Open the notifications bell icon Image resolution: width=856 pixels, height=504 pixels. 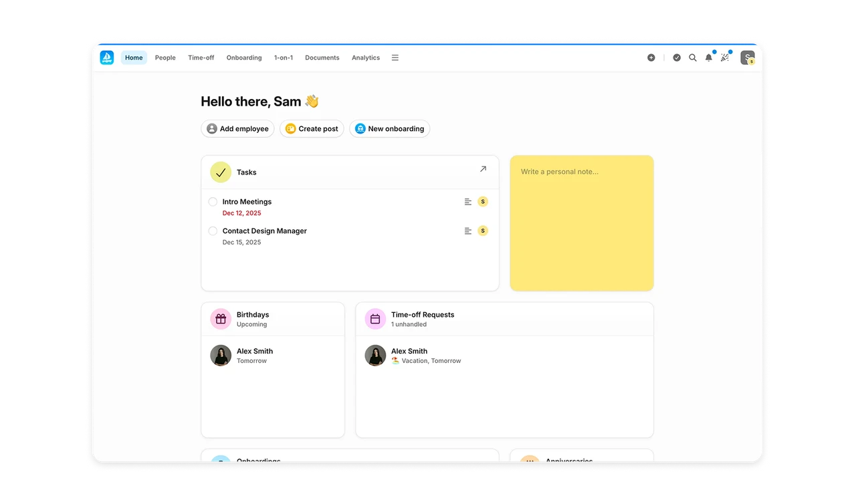tap(709, 57)
